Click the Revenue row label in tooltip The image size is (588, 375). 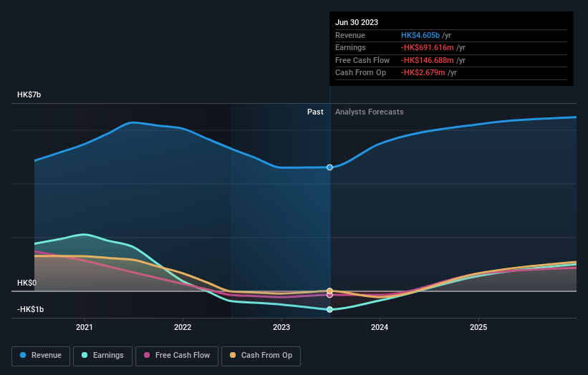click(x=350, y=35)
